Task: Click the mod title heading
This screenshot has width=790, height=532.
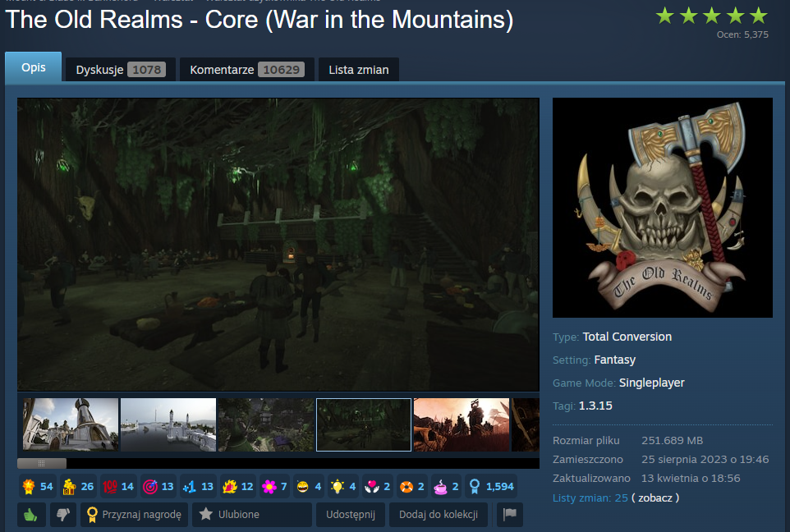Action: (x=260, y=20)
